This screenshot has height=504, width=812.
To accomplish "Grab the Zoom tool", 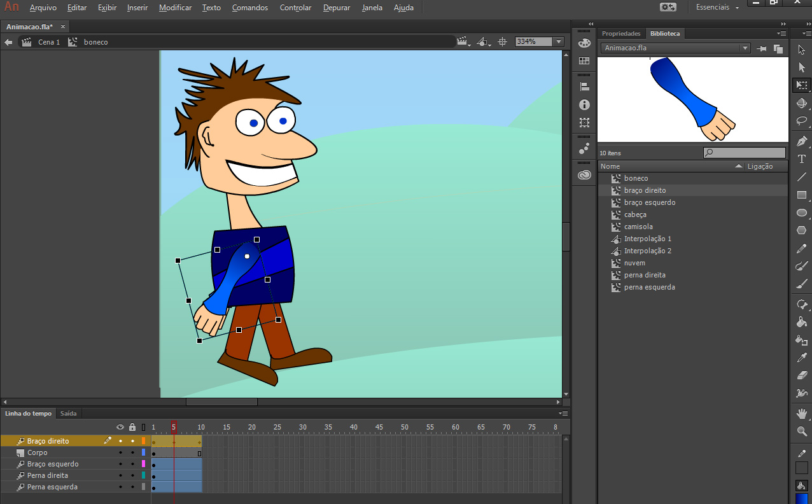I will (801, 431).
